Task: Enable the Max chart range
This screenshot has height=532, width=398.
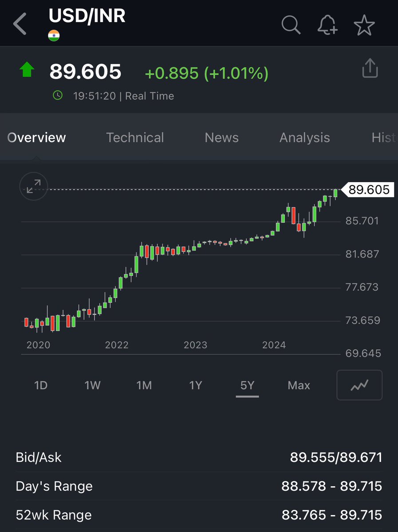Action: (x=298, y=385)
